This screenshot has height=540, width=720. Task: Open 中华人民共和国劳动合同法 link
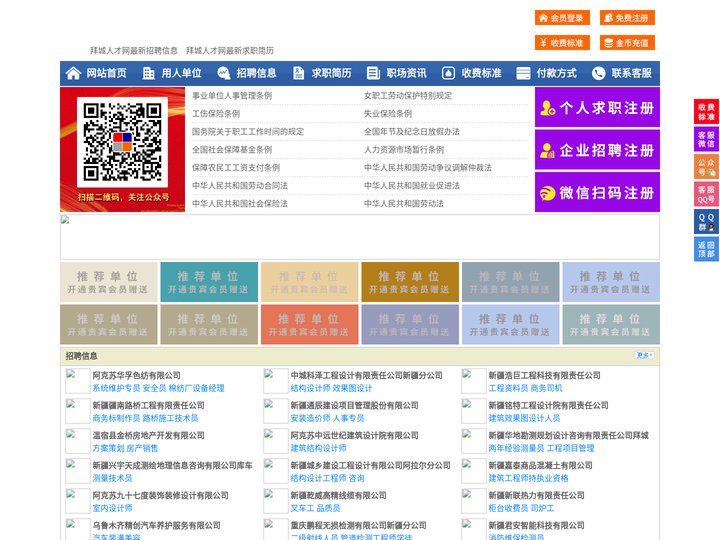coord(240,186)
